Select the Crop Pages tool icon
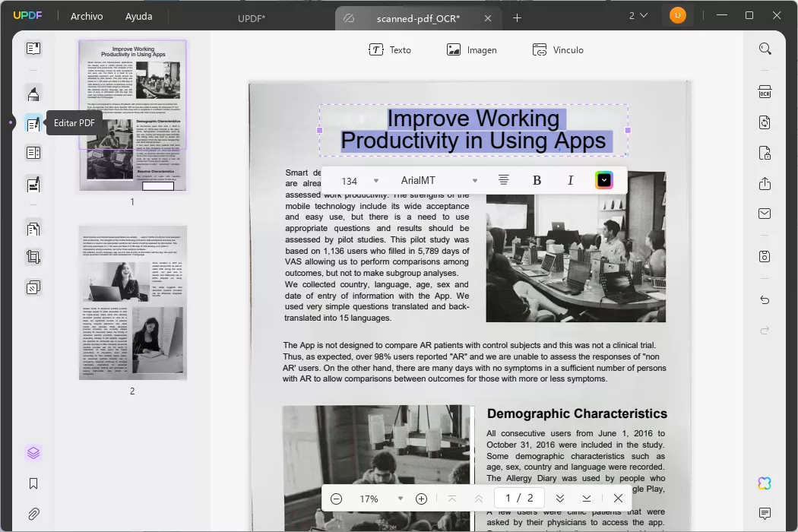The width and height of the screenshot is (798, 532). (33, 257)
